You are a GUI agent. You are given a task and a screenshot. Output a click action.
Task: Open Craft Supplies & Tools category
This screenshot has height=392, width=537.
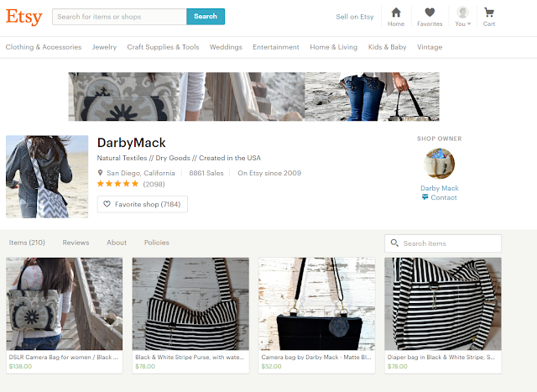point(163,47)
